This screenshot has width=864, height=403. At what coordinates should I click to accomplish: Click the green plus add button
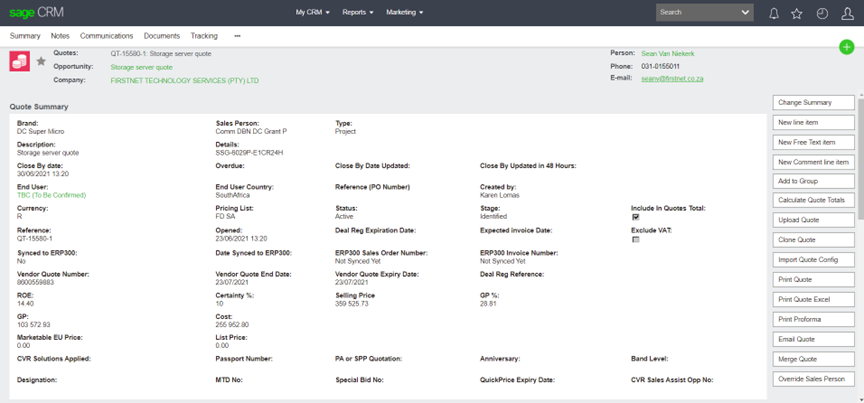846,47
